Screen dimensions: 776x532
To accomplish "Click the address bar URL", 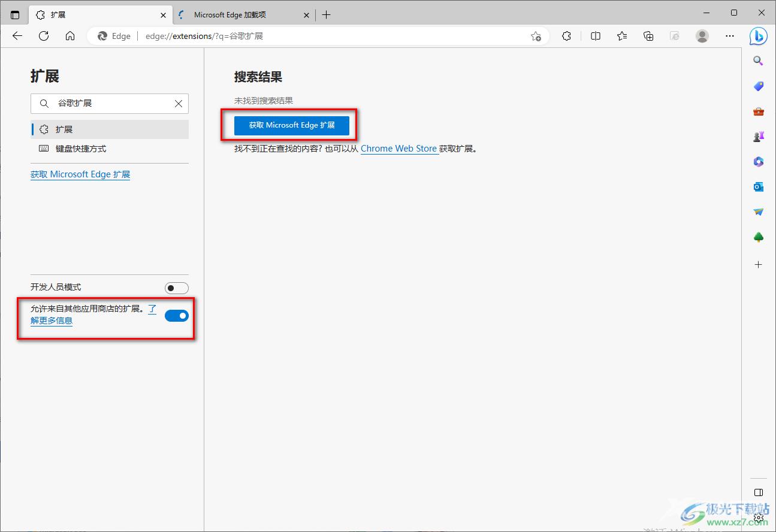I will [204, 36].
